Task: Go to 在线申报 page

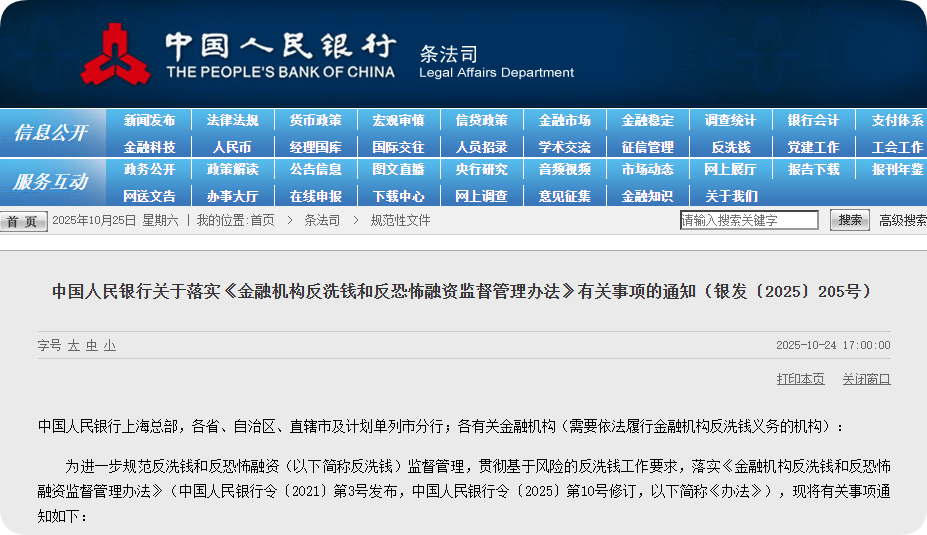Action: [x=316, y=196]
